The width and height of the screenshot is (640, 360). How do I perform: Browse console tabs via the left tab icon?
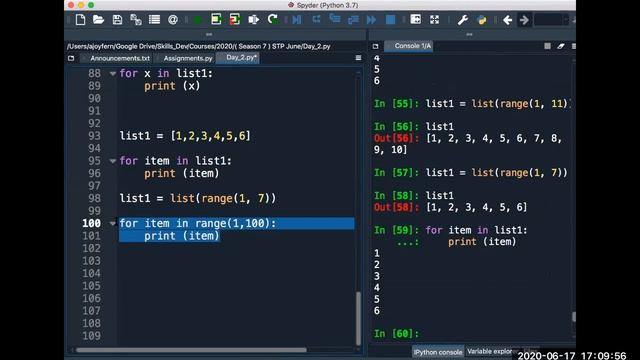tap(376, 46)
